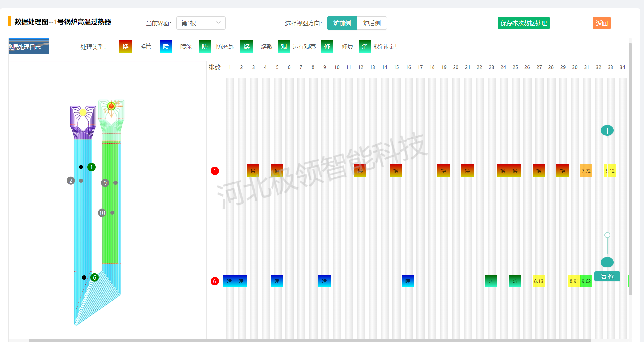Click green measurement point 1 on diagram
The height and width of the screenshot is (342, 644).
point(91,167)
